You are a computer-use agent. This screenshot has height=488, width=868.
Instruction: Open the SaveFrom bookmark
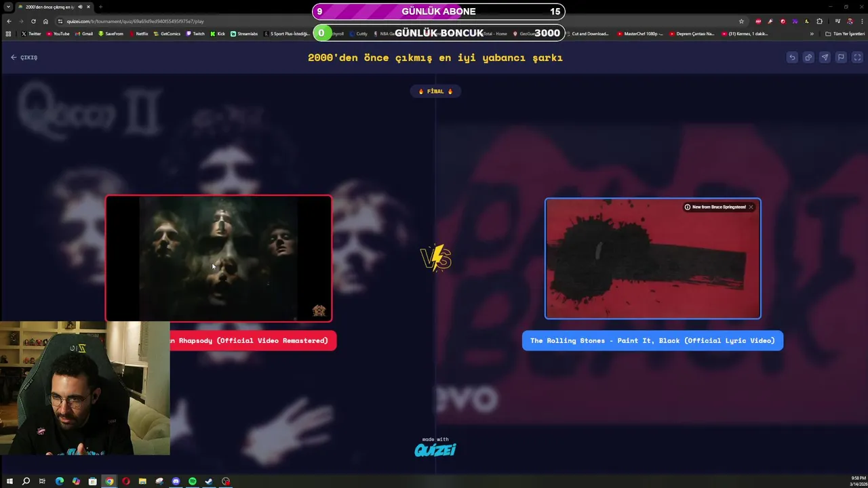[111, 33]
